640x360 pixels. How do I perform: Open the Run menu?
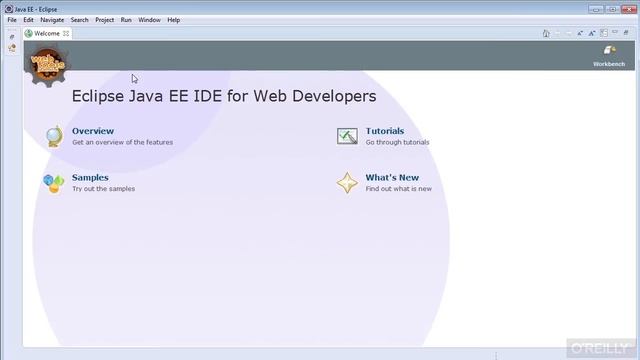126,20
